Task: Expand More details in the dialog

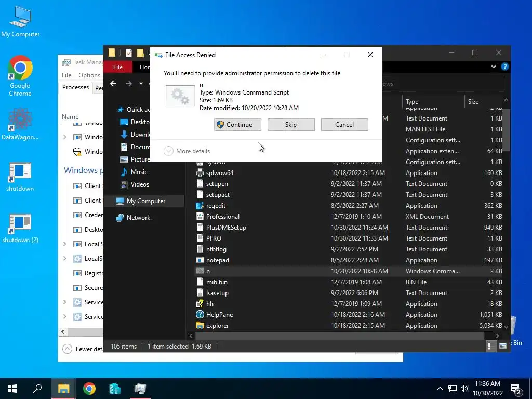Action: pyautogui.click(x=187, y=151)
